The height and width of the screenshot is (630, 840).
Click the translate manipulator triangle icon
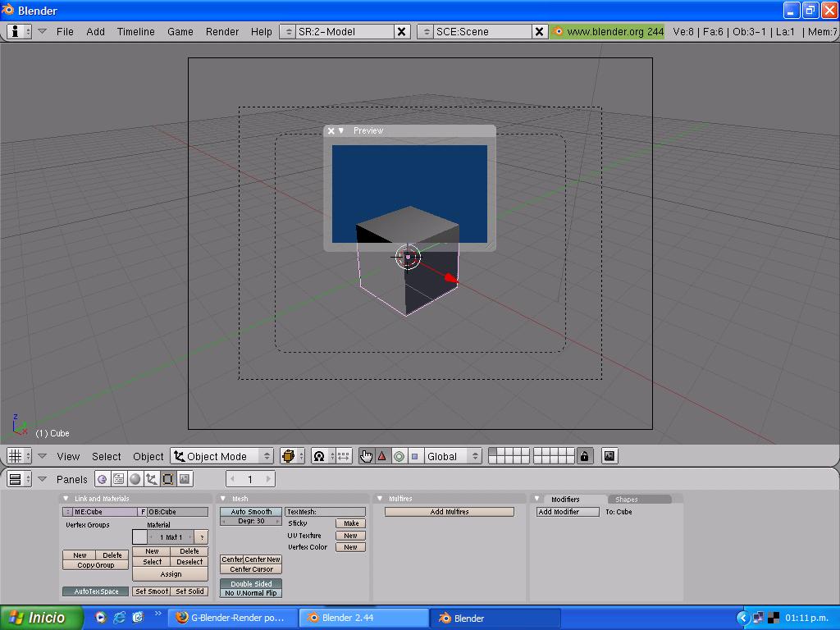pos(382,456)
